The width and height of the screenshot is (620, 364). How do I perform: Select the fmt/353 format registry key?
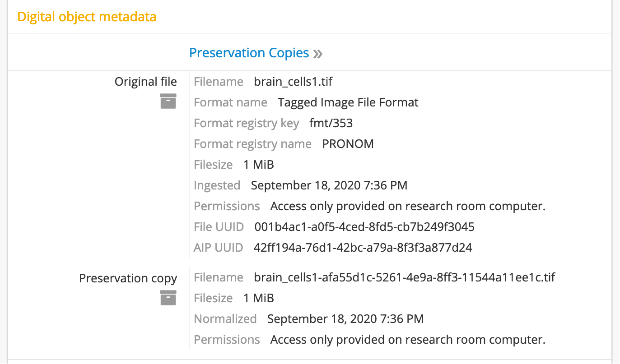[331, 123]
